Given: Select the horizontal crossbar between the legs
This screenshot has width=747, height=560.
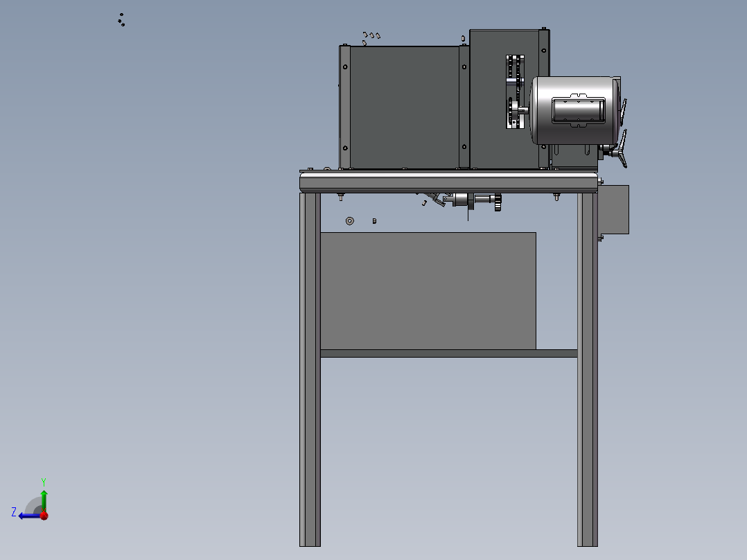Looking at the screenshot, I should point(449,353).
